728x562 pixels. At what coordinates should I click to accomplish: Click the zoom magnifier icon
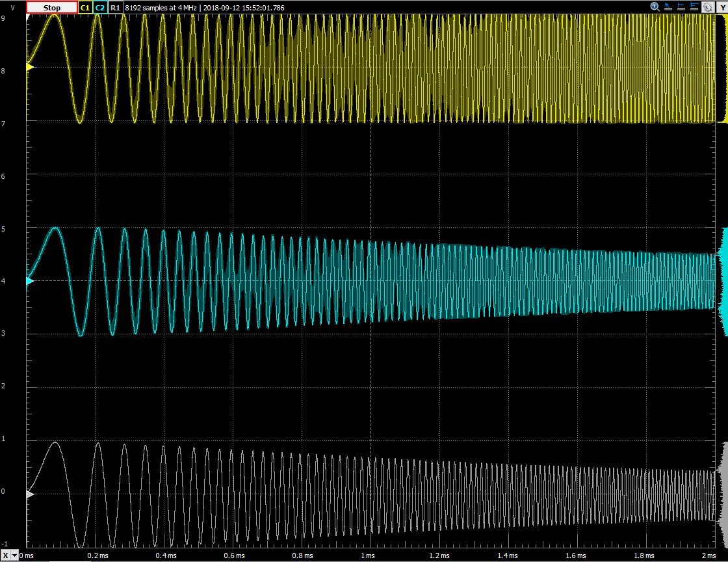click(x=655, y=7)
